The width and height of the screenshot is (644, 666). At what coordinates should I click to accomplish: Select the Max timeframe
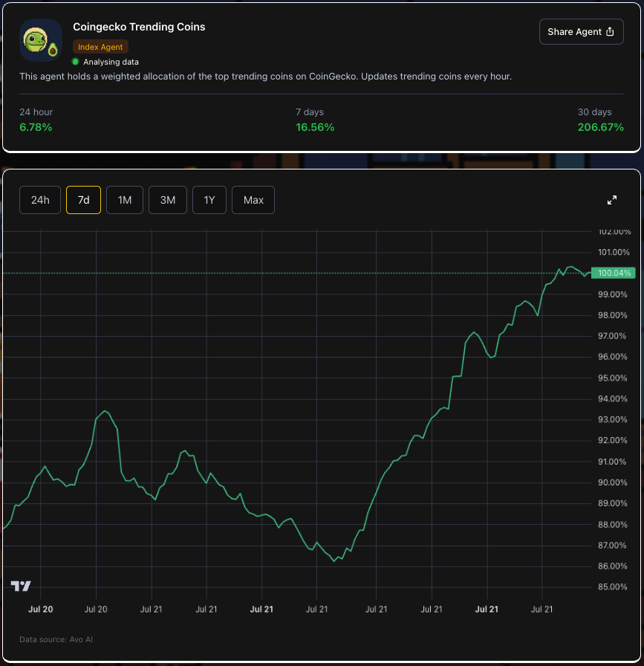[253, 199]
